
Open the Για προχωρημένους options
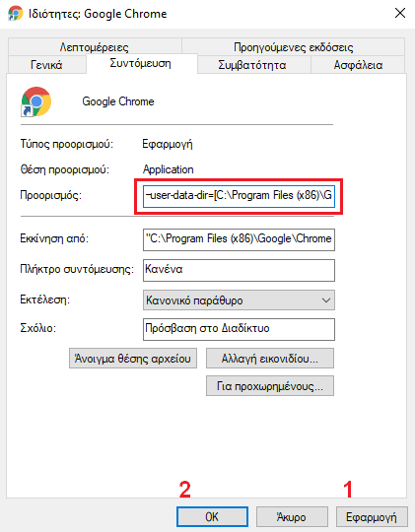pos(270,386)
